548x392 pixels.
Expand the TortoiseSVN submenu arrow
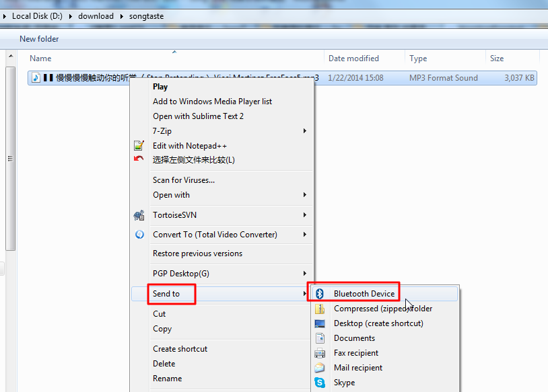click(305, 215)
